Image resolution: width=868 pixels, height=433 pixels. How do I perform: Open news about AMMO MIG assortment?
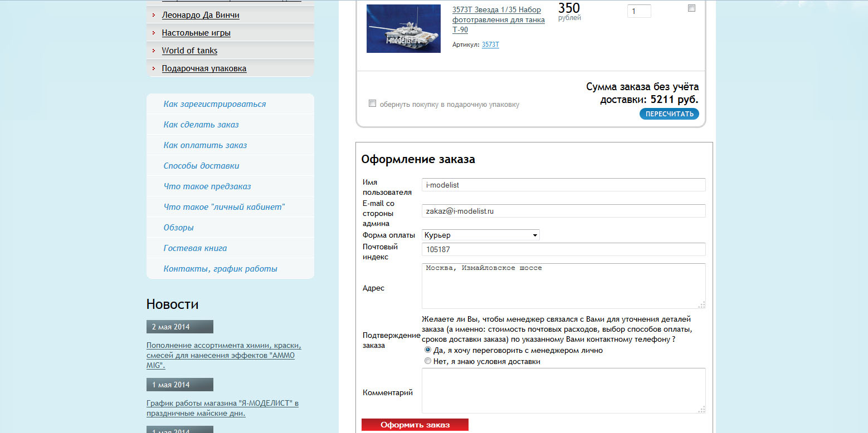224,355
